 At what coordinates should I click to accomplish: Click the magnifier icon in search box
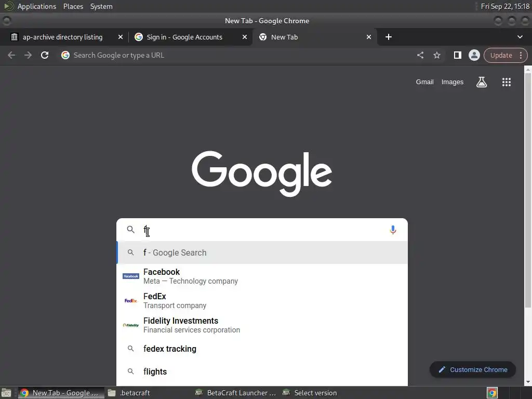point(130,230)
